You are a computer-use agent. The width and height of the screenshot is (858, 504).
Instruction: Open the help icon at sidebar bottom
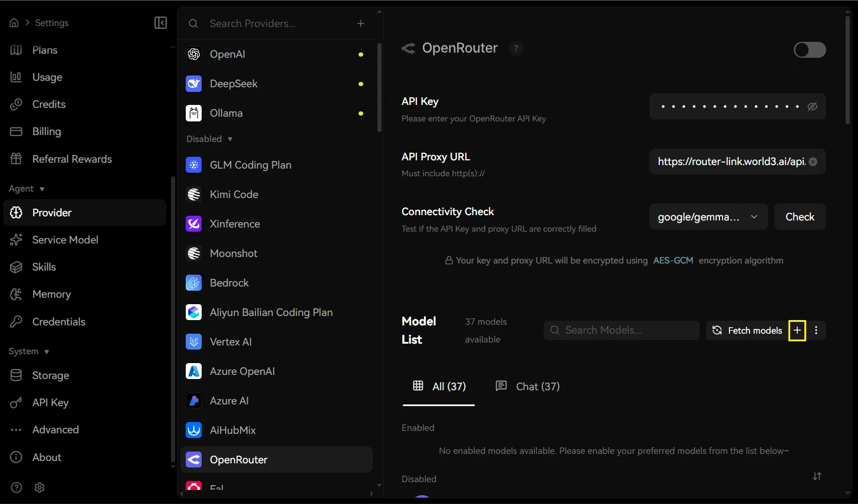[x=17, y=487]
